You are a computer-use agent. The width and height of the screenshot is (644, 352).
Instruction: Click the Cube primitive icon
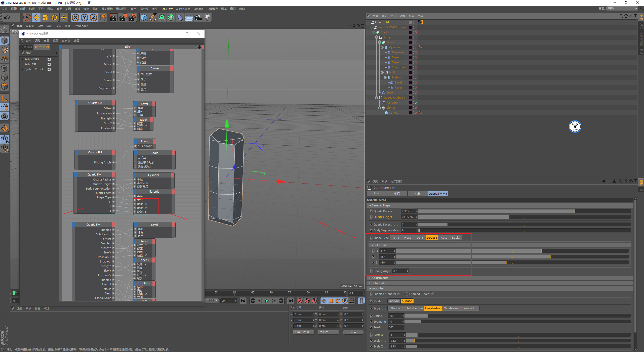pyautogui.click(x=144, y=17)
